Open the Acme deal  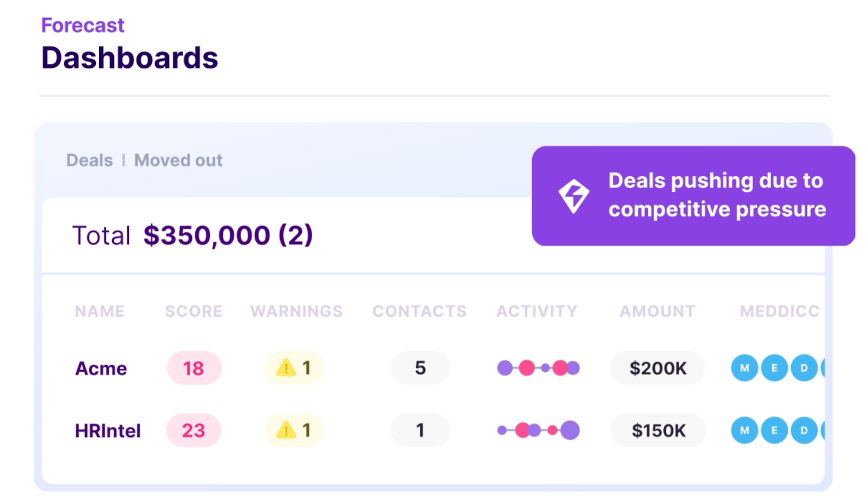[x=101, y=369]
